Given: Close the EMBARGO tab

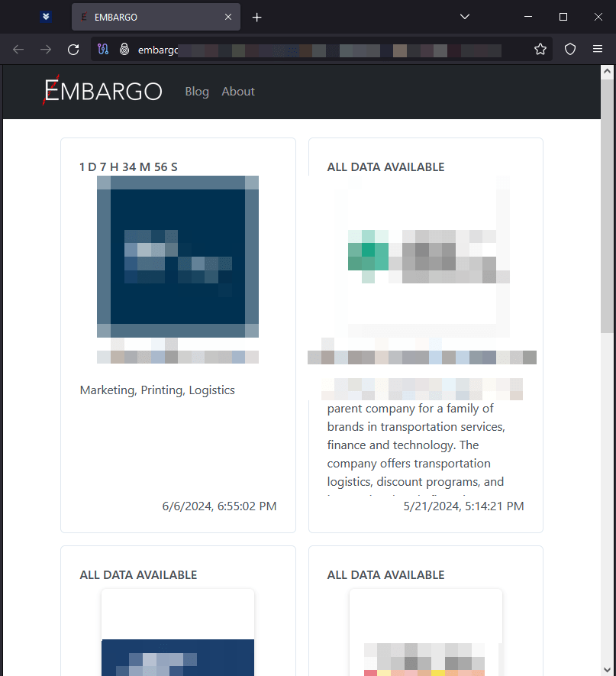Looking at the screenshot, I should 228,17.
